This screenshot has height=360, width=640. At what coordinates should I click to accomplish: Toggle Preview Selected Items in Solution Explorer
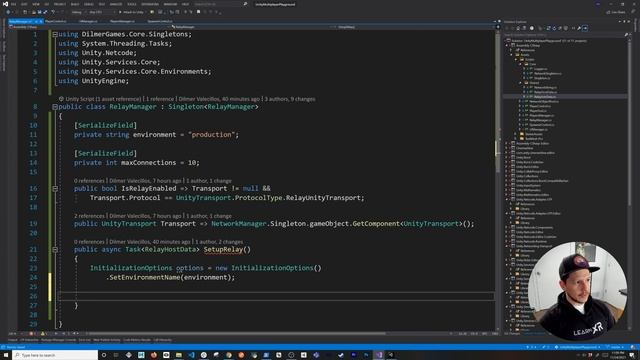pyautogui.click(x=585, y=28)
